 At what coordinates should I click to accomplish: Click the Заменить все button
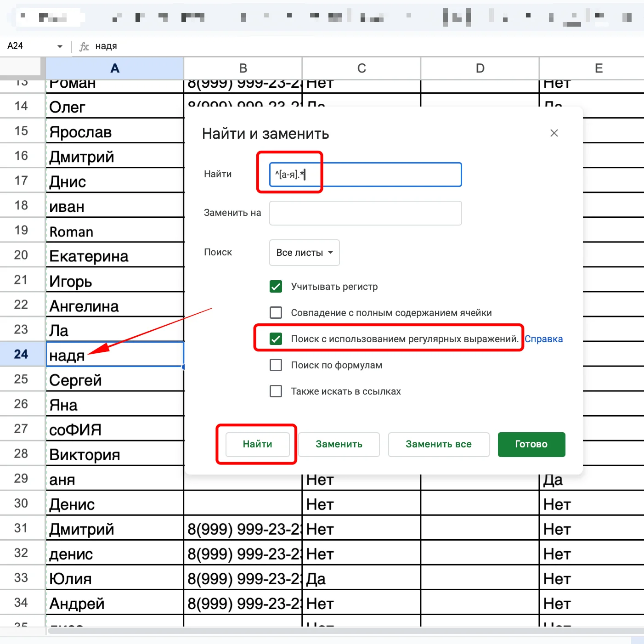(438, 444)
